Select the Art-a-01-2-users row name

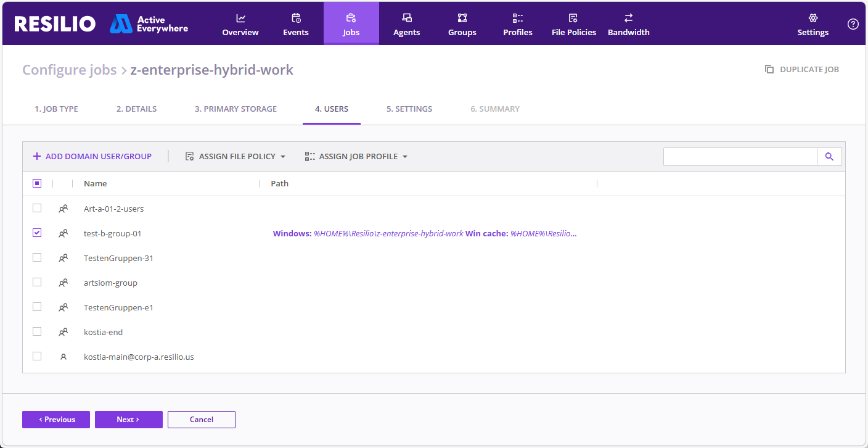(x=114, y=209)
